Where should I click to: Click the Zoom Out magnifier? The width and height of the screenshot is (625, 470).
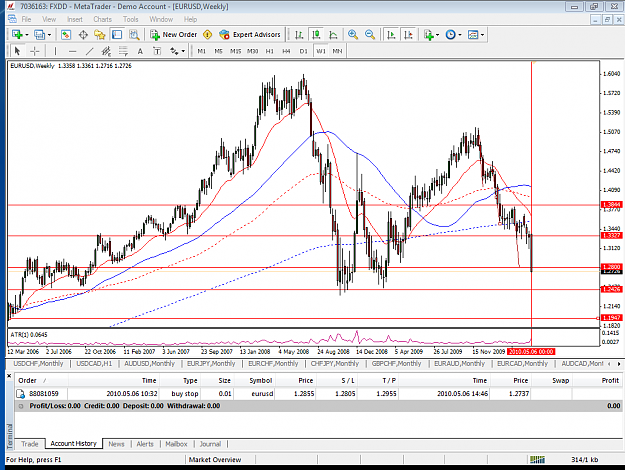(x=370, y=35)
